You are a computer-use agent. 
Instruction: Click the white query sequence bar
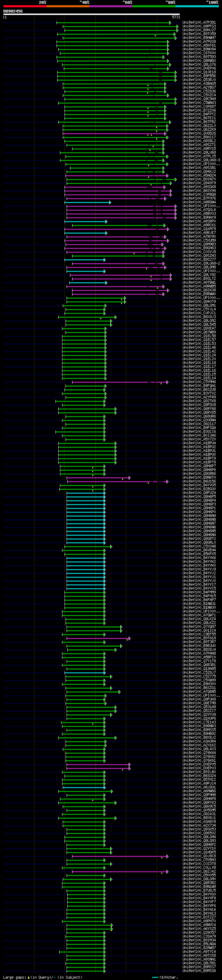pyautogui.click(x=92, y=15)
